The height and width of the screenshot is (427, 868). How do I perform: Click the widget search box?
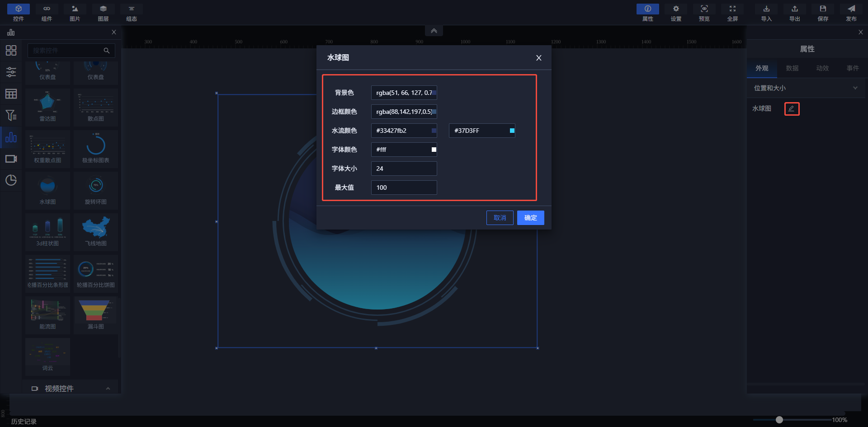[71, 51]
